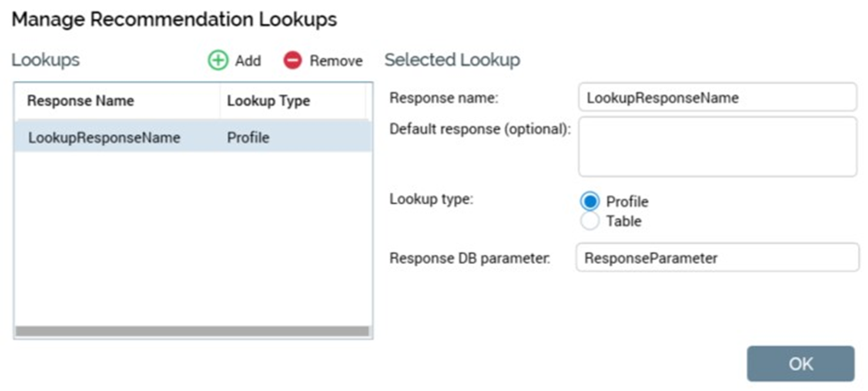868x391 pixels.
Task: Click the Profile option label beside radio
Action: 627,201
